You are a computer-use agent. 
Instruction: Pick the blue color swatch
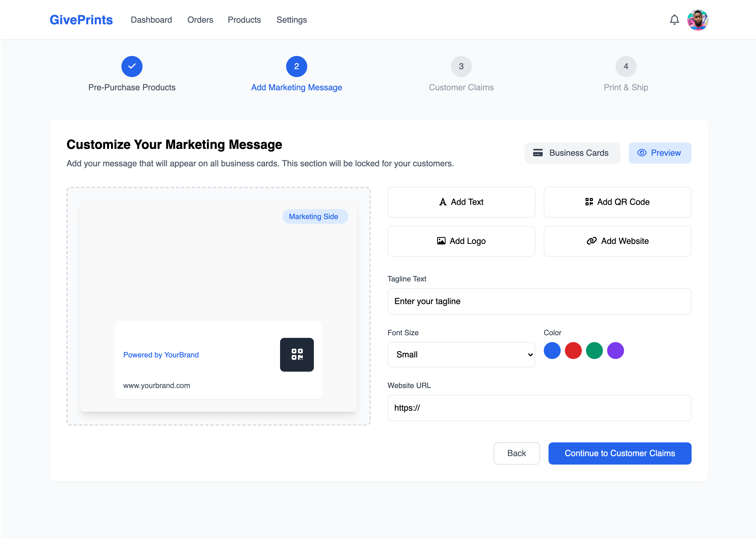[552, 351]
